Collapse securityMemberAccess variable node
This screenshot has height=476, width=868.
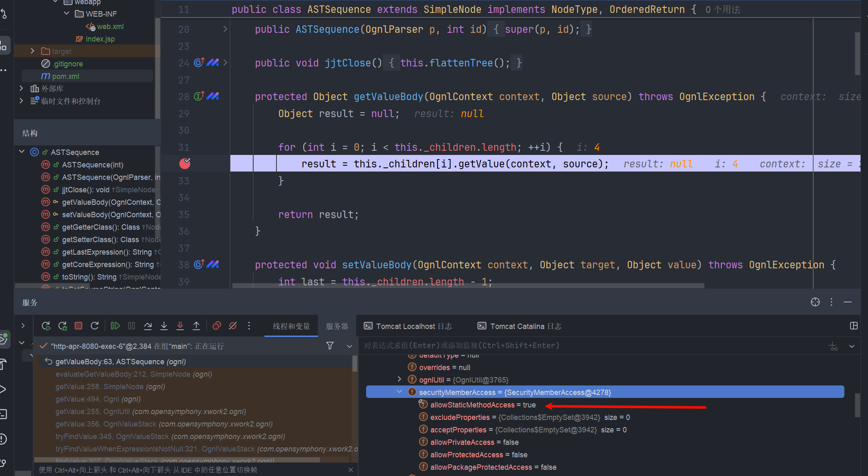399,392
